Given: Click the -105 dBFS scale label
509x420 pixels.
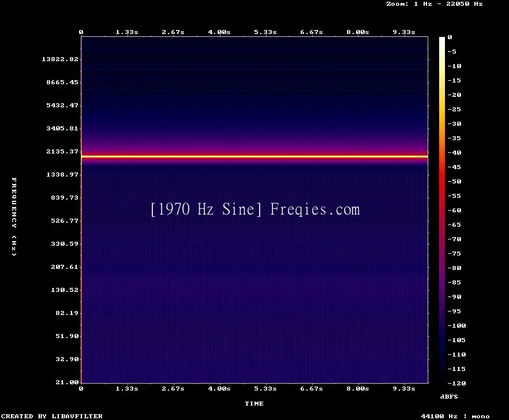Looking at the screenshot, I should coord(456,340).
